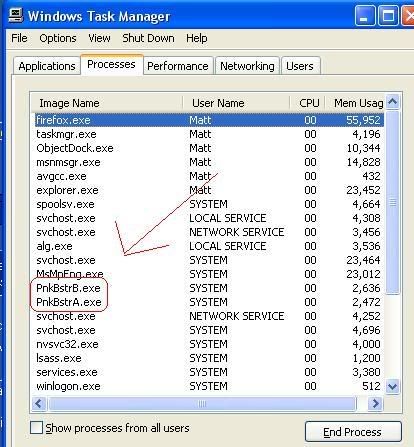Go to the Networking tab
Image resolution: width=414 pixels, height=447 pixels.
click(x=247, y=66)
